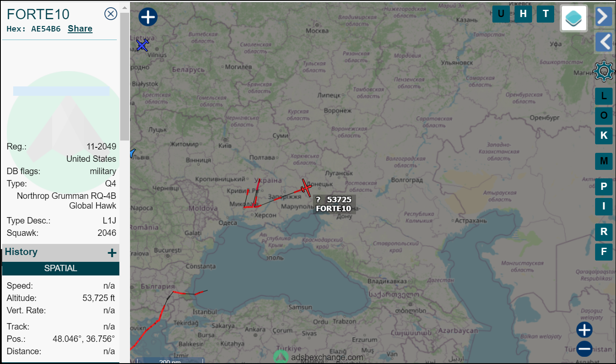Viewport: 616px width, 364px height.
Task: Select the blue aircraft near Vilnius
Action: 143,45
